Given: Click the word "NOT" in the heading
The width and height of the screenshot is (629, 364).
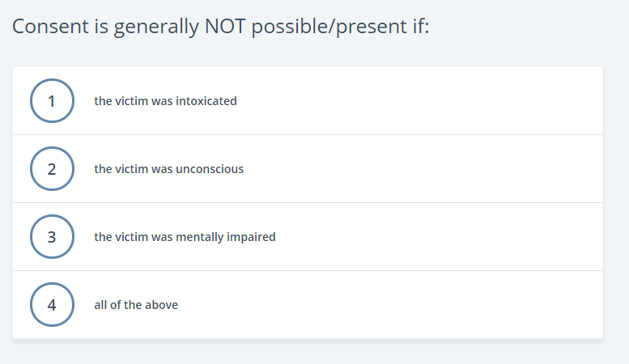Looking at the screenshot, I should (x=225, y=27).
